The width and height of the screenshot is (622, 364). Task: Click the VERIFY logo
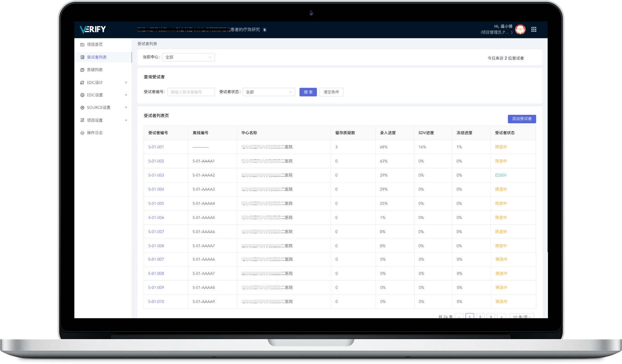click(x=93, y=30)
